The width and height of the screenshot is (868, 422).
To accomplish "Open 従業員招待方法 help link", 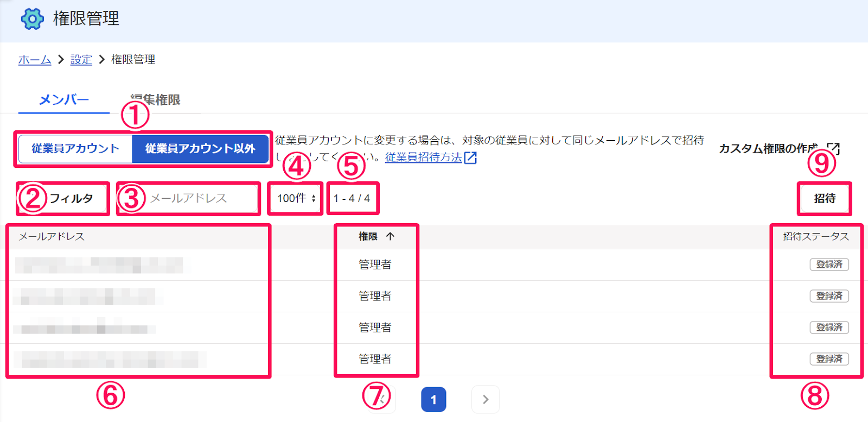I will 424,158.
